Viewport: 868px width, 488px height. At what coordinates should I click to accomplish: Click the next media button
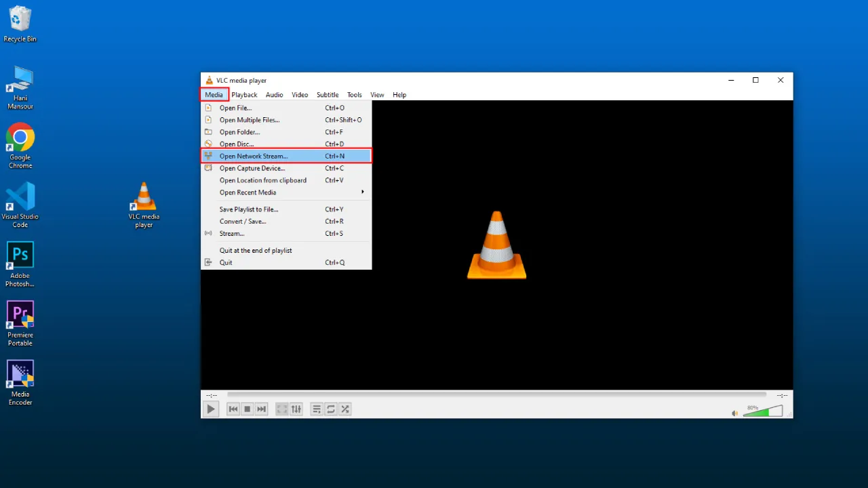[x=262, y=409]
